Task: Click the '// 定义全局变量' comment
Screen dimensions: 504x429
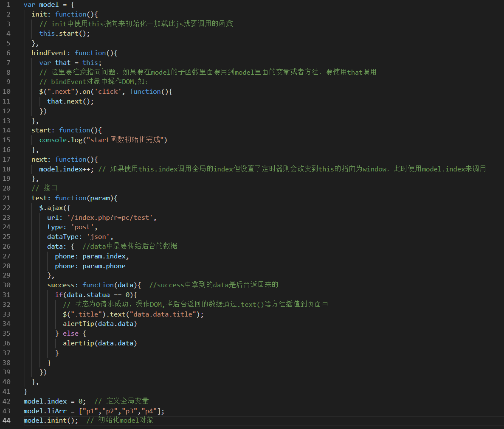Action: click(121, 401)
